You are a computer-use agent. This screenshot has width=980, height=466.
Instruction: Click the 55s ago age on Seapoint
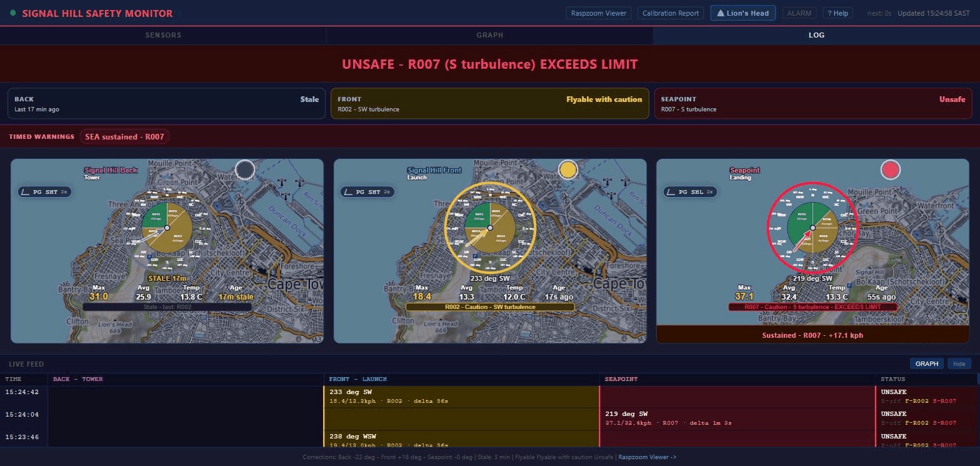881,297
